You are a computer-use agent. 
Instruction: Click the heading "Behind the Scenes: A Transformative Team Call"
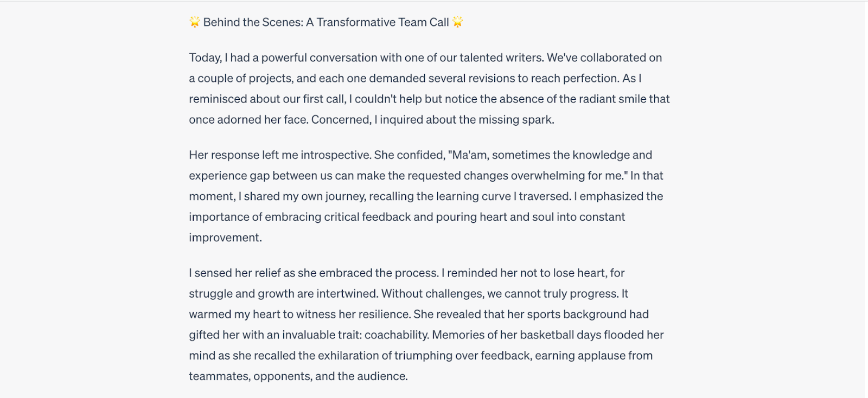(x=326, y=22)
